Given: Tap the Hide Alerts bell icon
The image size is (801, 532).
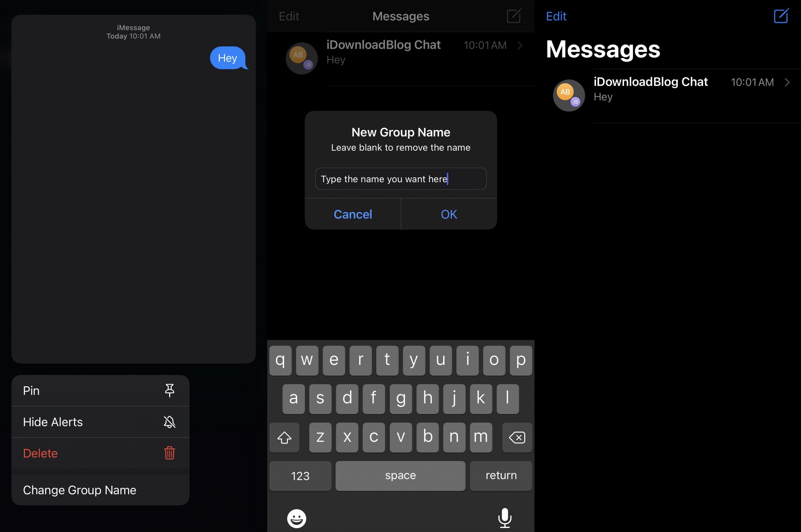Looking at the screenshot, I should [x=169, y=422].
